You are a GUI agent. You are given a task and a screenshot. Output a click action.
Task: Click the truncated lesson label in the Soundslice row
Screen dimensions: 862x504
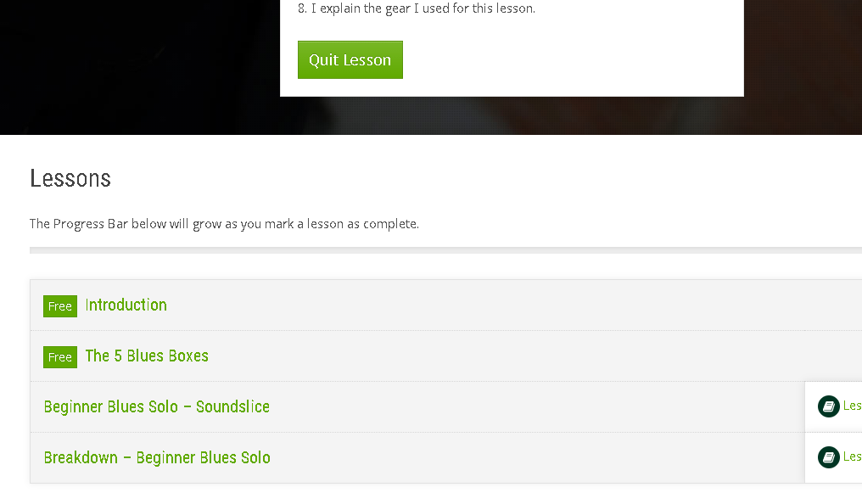(852, 406)
